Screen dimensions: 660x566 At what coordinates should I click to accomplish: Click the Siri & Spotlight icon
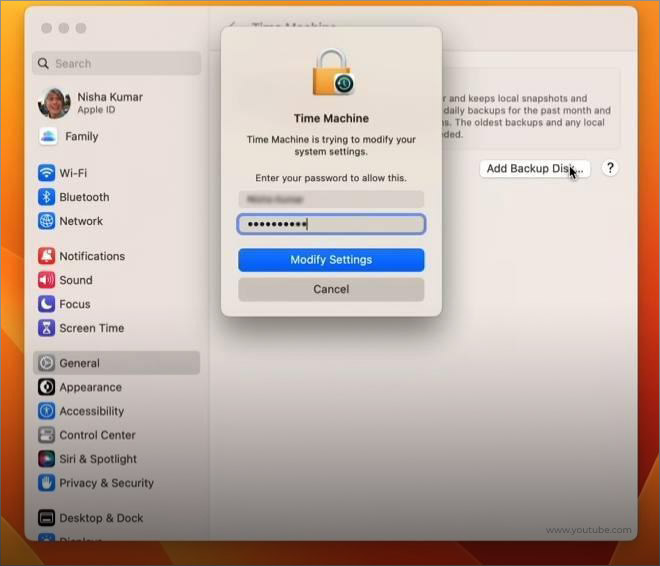(x=46, y=459)
